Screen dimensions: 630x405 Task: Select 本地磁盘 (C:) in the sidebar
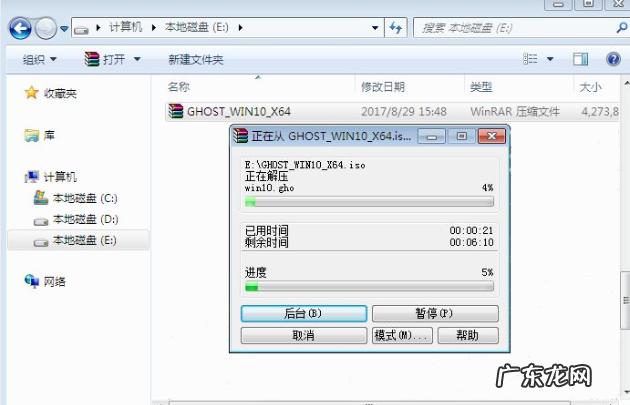point(85,198)
